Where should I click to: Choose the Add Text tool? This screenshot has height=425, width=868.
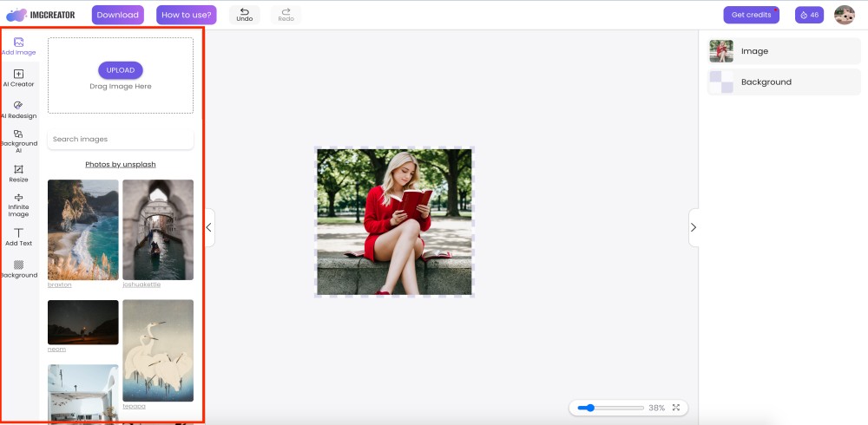[19, 237]
